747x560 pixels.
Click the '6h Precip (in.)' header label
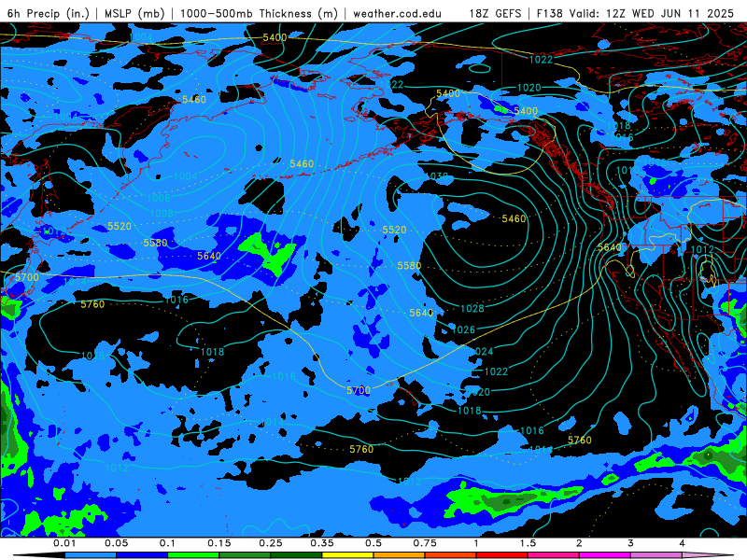(49, 13)
